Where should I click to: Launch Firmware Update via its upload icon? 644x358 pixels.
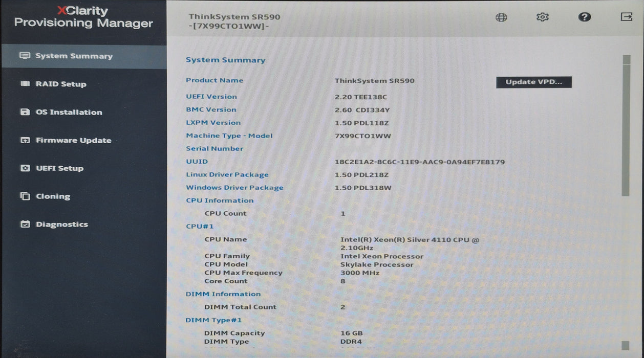point(25,140)
